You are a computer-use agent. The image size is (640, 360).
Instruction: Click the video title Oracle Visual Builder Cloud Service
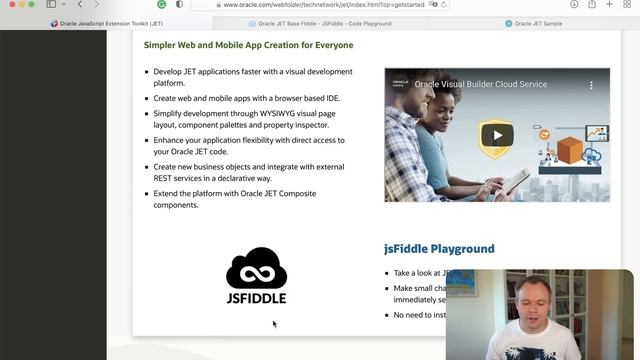(x=481, y=84)
